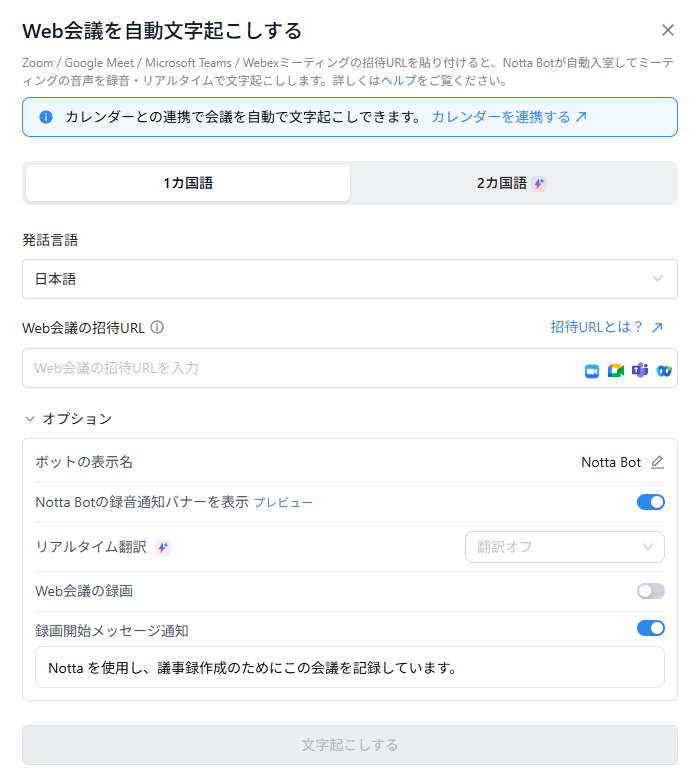The width and height of the screenshot is (700, 781).
Task: Click the arrow icon after 招待URLとは？
Action: pyautogui.click(x=657, y=327)
